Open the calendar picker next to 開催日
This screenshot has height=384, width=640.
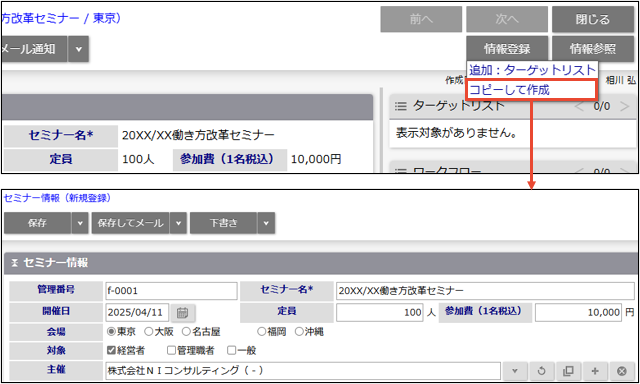point(182,313)
